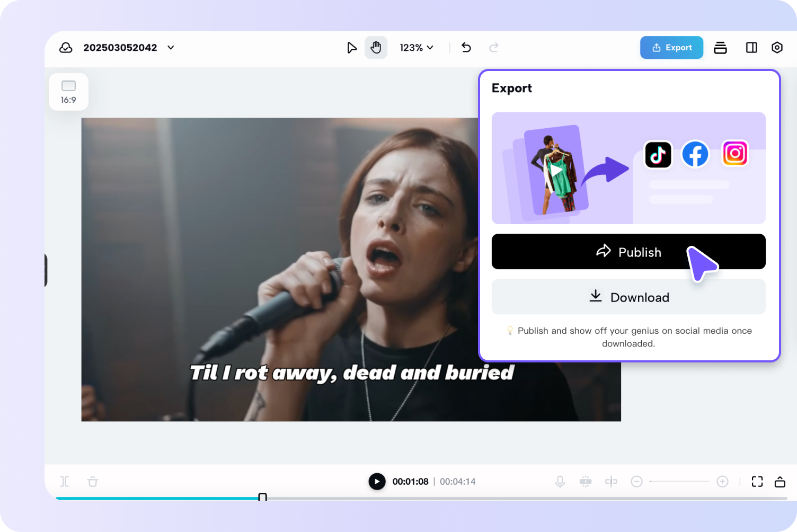Screen dimensions: 797x532
Task: Open the panel layout toggle icon
Action: click(x=751, y=47)
